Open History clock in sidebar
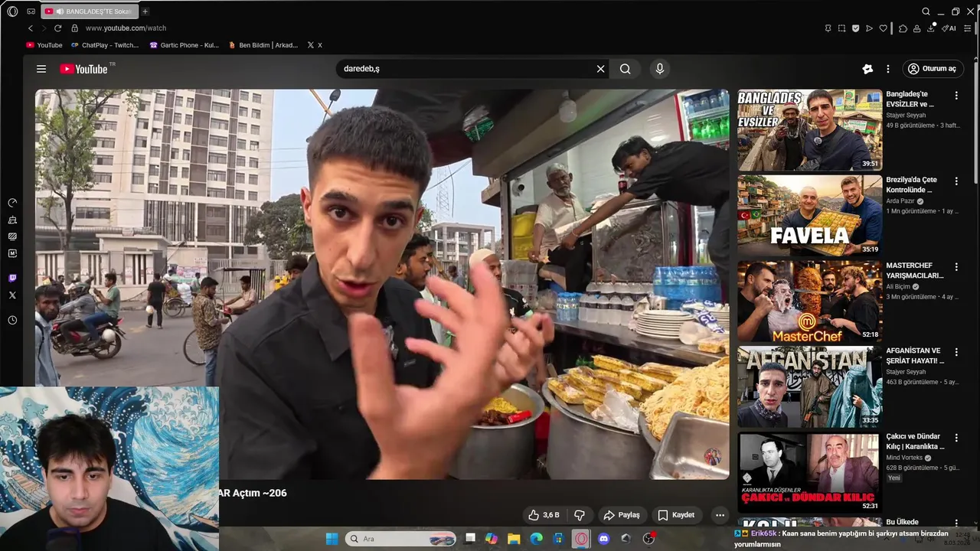This screenshot has height=551, width=980. 12,320
